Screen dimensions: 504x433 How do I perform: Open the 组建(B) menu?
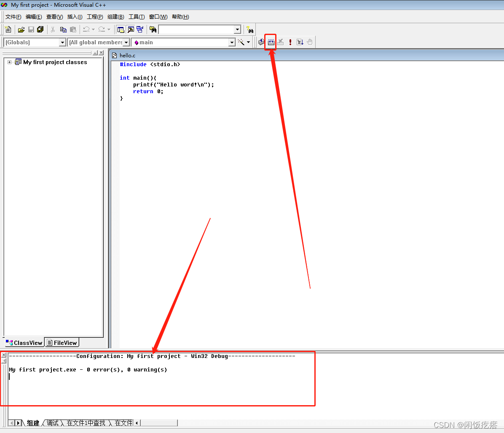click(116, 17)
